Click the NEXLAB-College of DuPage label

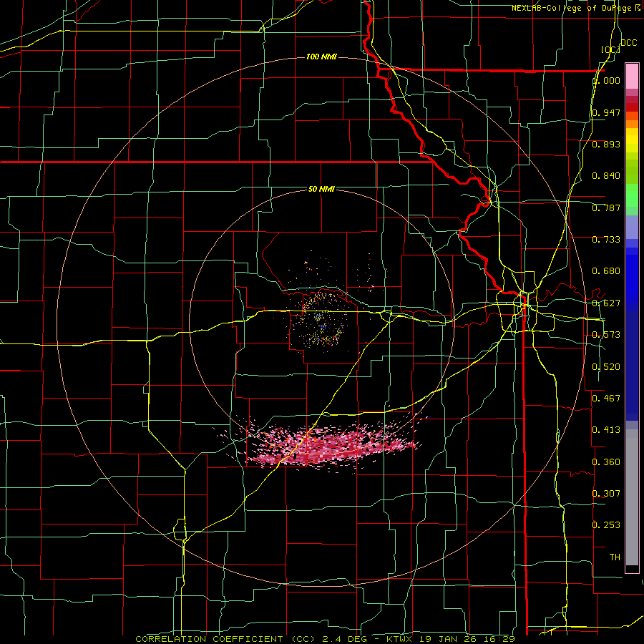575,8
